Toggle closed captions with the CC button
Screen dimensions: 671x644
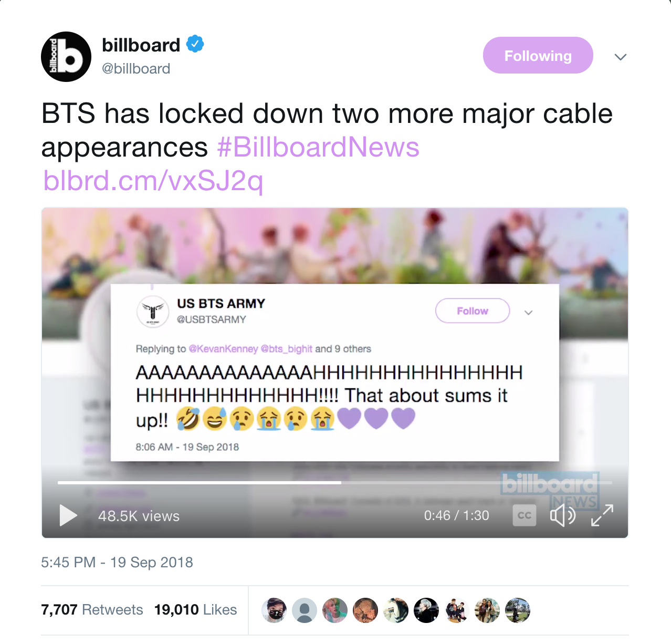point(524,515)
